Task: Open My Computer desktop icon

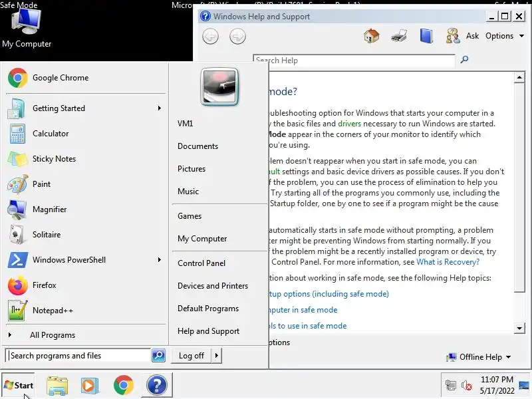Action: pos(26,28)
